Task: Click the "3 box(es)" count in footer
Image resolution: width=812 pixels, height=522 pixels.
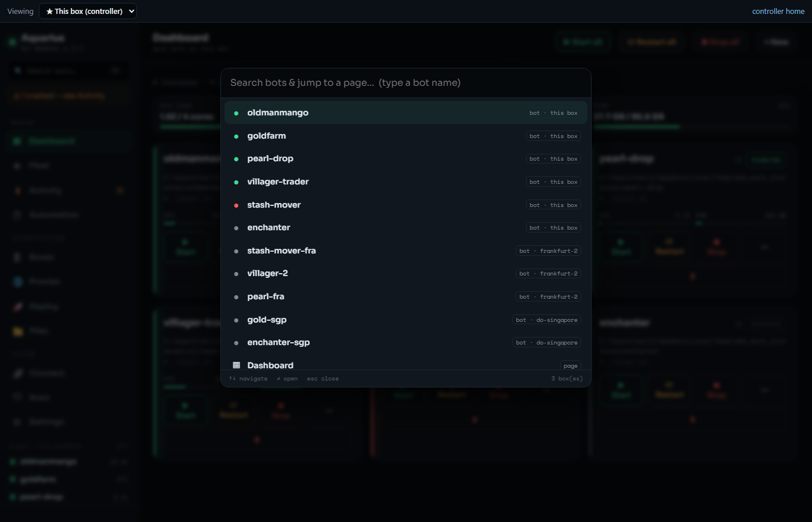Action: (567, 379)
